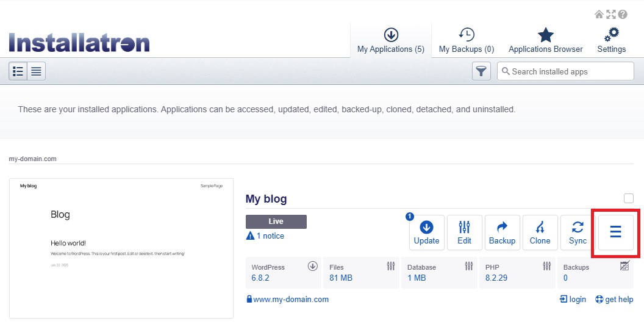644x335 pixels.
Task: Click the Files sliders icon
Action: 390,267
